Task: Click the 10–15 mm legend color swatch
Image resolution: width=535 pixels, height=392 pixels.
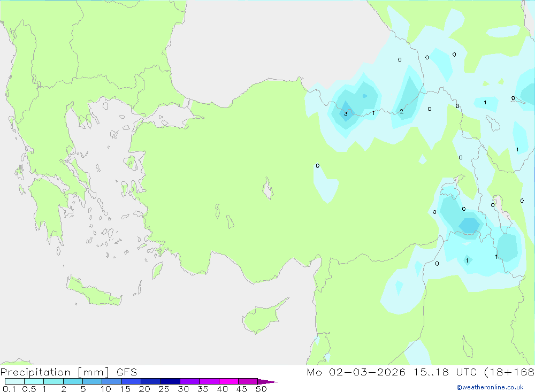Action: tap(112, 381)
